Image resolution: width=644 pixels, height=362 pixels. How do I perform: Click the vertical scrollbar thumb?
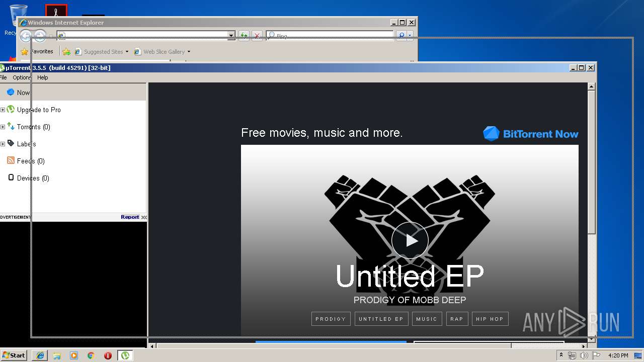[x=592, y=162]
